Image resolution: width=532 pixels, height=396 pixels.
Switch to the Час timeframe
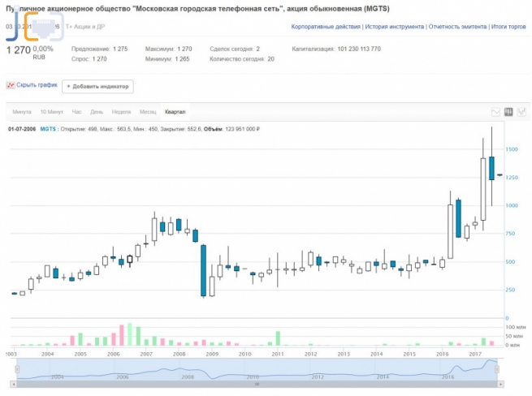click(x=77, y=112)
